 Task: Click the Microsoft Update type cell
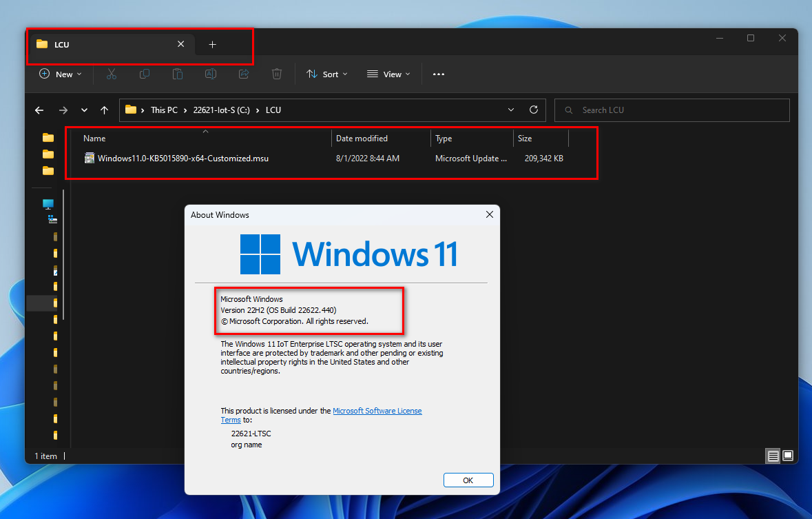click(x=470, y=158)
